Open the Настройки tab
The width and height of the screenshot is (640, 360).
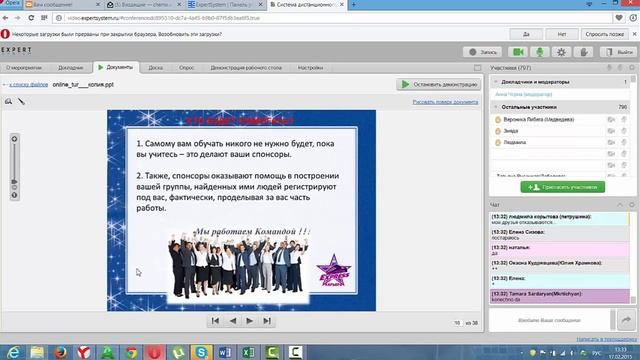310,68
